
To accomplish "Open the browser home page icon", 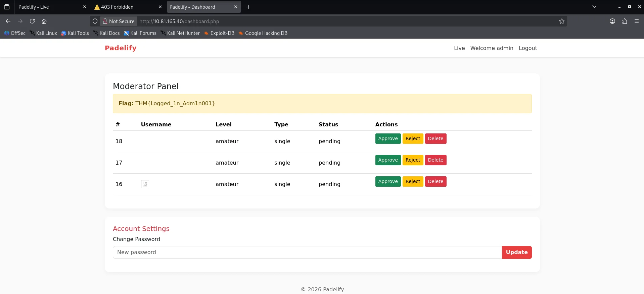I will pyautogui.click(x=44, y=21).
